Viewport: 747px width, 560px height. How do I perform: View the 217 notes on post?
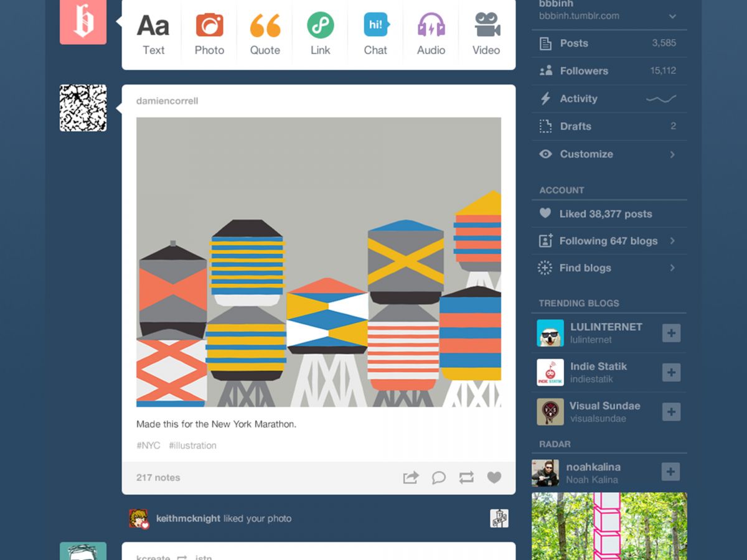point(158,478)
